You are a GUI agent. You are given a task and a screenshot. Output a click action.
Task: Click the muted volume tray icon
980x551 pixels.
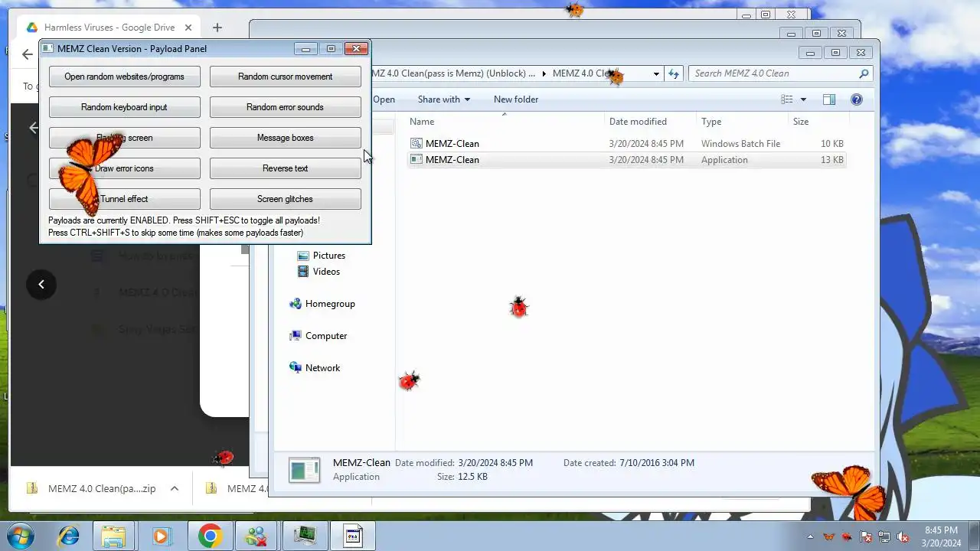pyautogui.click(x=903, y=536)
